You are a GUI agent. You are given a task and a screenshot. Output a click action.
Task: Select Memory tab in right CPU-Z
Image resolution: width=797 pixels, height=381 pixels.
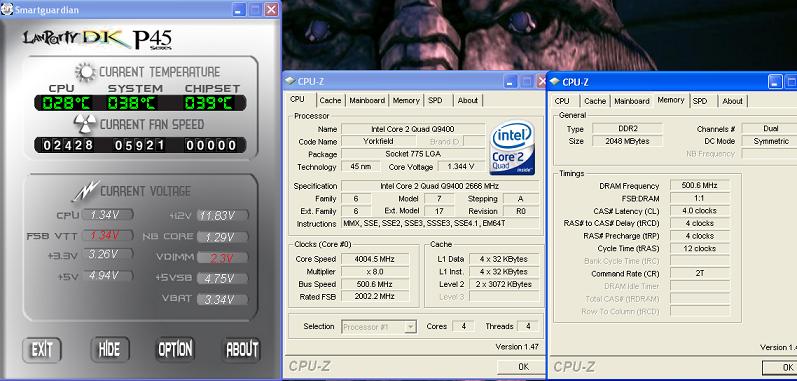(x=671, y=100)
